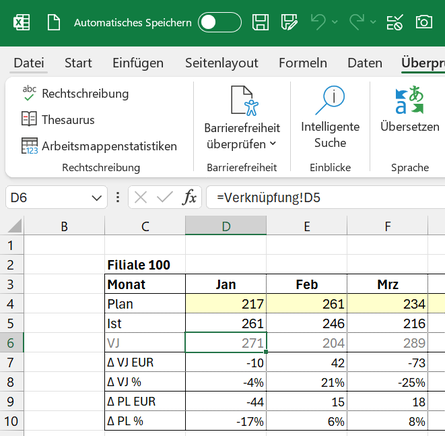This screenshot has width=445, height=436.
Task: Switch to the Daten tab
Action: click(365, 63)
